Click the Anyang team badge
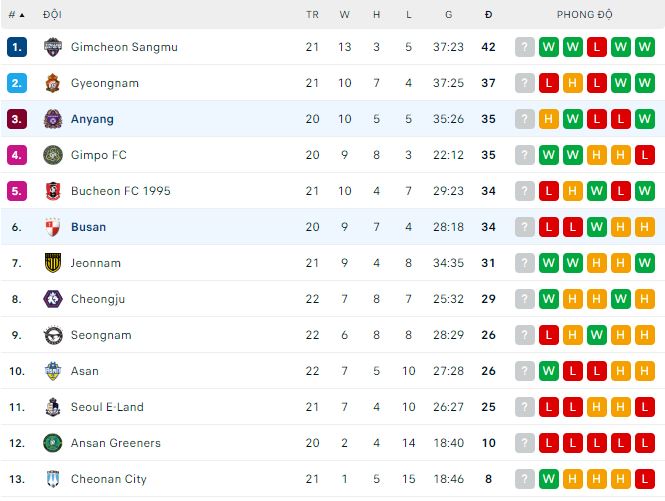665x501 pixels. (53, 119)
